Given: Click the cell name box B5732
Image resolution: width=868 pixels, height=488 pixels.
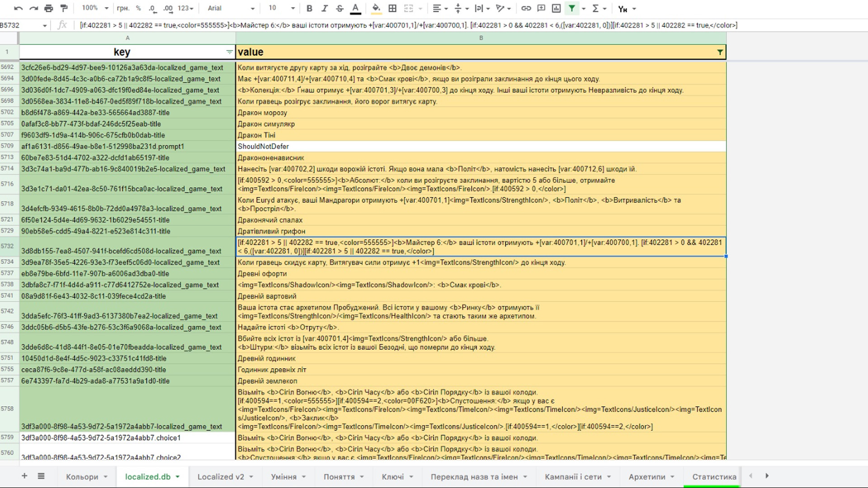Looking at the screenshot, I should coord(20,25).
